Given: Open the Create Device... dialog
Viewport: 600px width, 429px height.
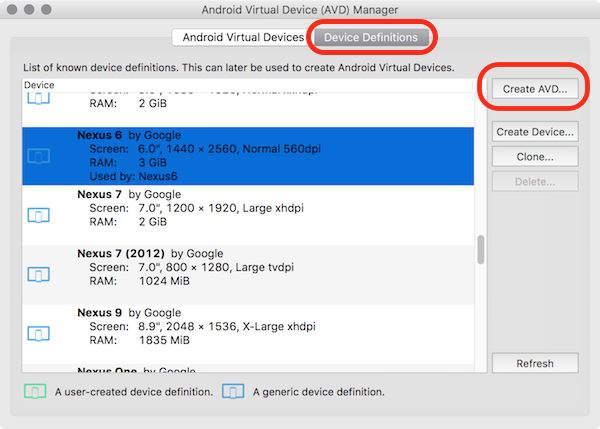Looking at the screenshot, I should pyautogui.click(x=535, y=132).
